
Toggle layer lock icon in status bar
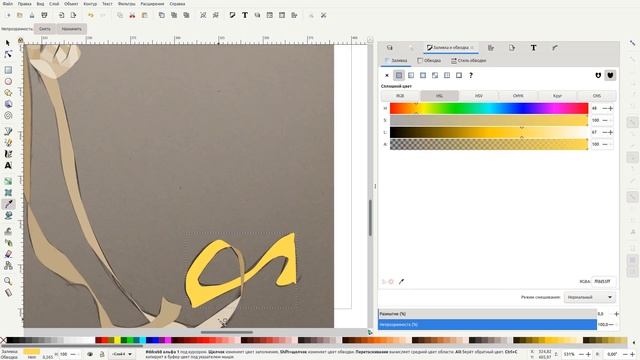(x=102, y=354)
